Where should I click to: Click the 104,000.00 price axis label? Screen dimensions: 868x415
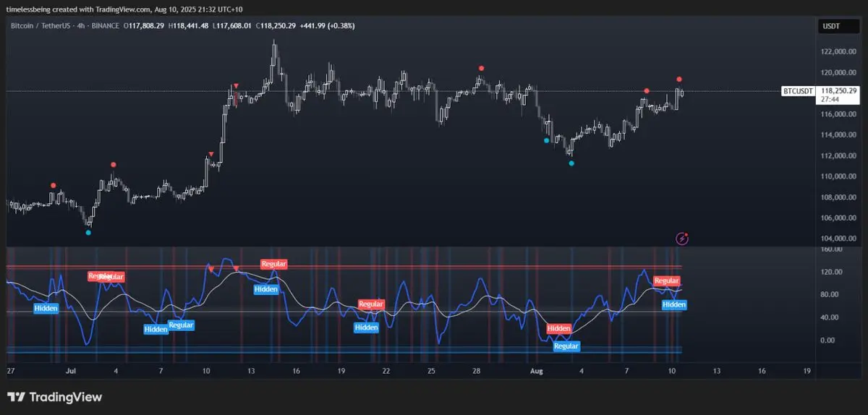[839, 239]
